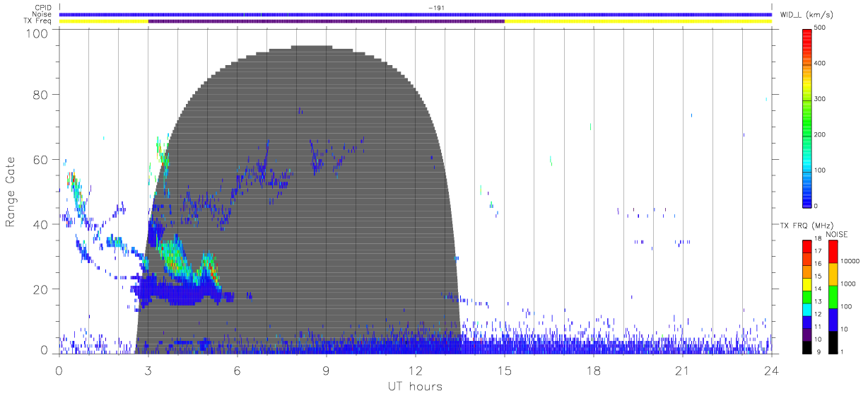Click the UT hours x-axis title
The width and height of the screenshot is (868, 401).
(x=415, y=386)
